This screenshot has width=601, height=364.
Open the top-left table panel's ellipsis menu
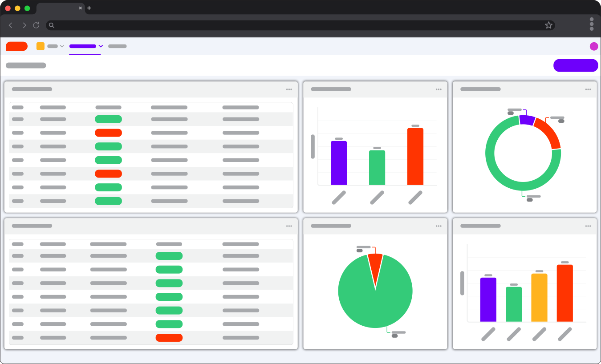pos(289,89)
